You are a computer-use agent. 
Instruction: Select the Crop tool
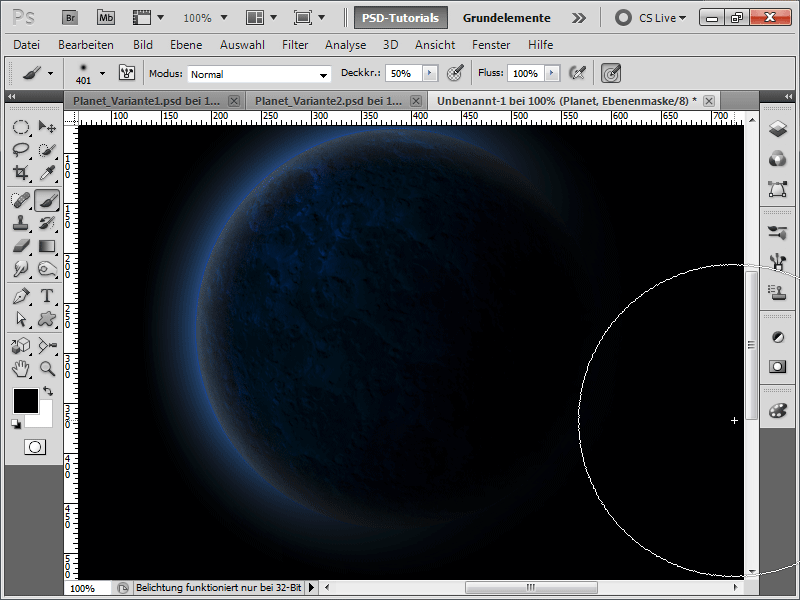[20, 173]
